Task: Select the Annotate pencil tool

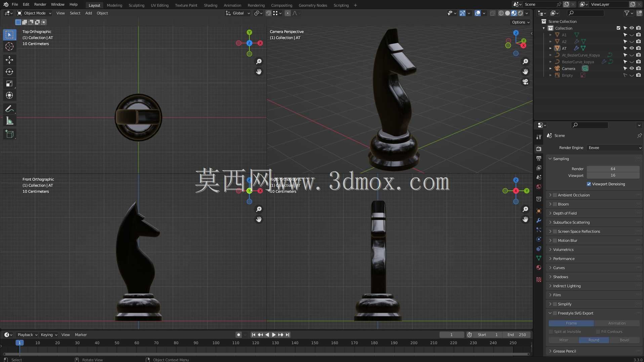Action: (x=9, y=109)
